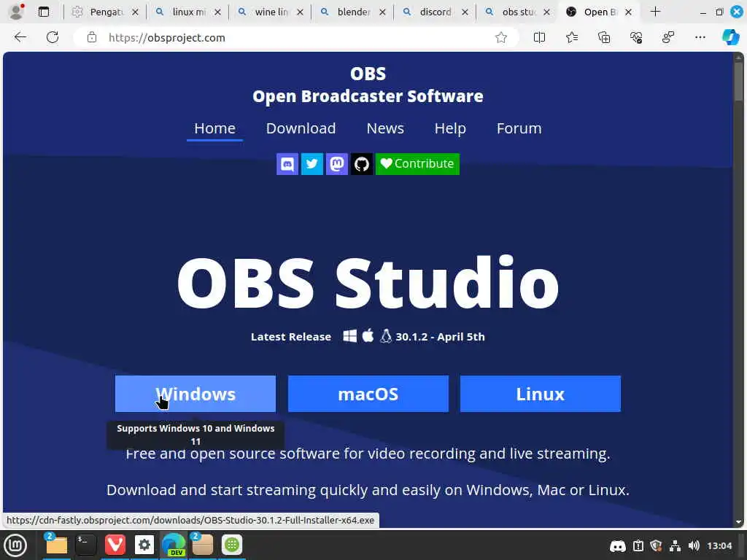The width and height of the screenshot is (747, 560).
Task: Open the green grid app in taskbar
Action: [x=232, y=545]
